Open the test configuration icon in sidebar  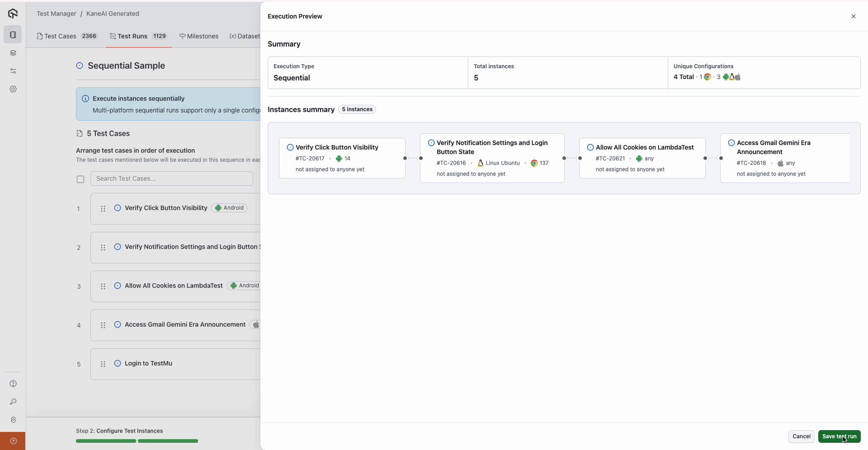[13, 71]
